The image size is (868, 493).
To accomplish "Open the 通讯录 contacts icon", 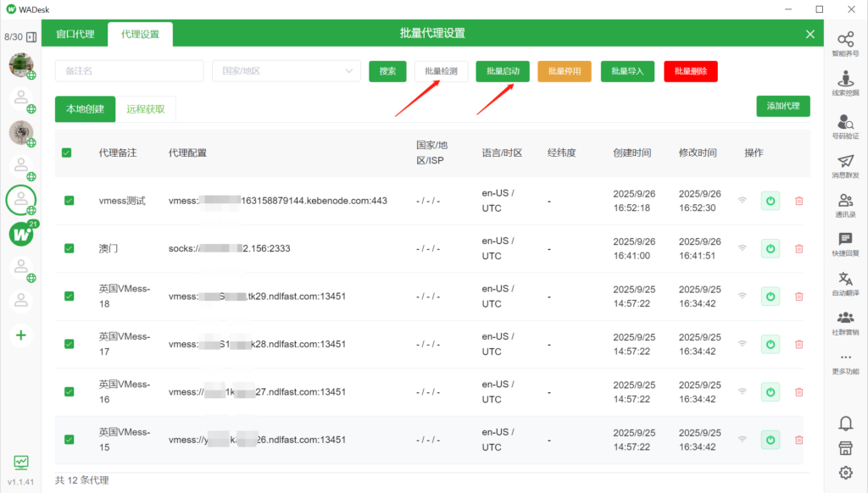I will (x=845, y=205).
